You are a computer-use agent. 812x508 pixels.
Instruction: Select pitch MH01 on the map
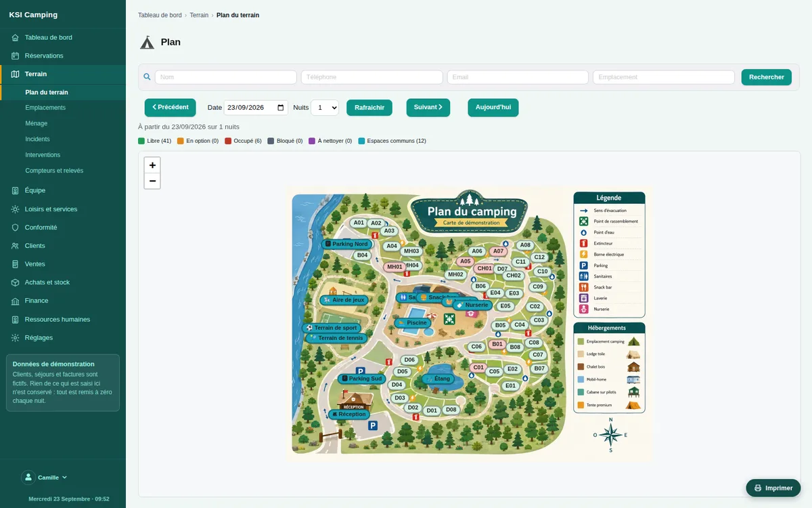tap(394, 267)
